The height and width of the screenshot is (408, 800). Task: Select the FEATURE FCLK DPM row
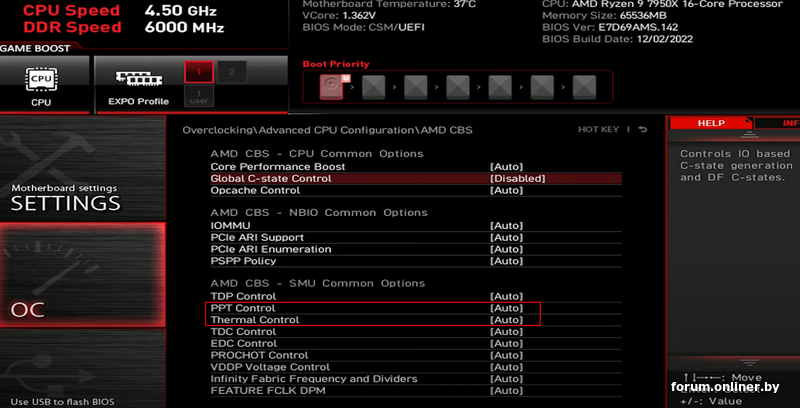tap(416, 390)
